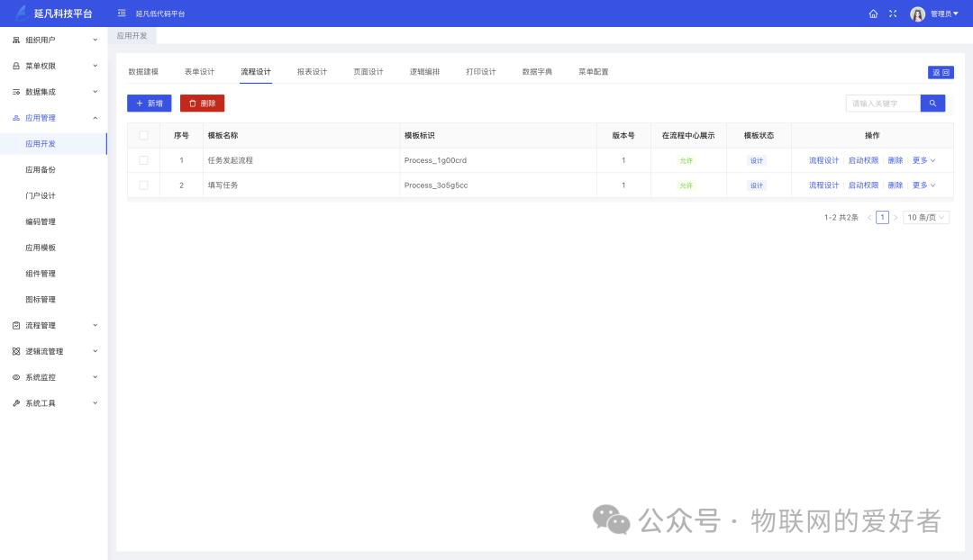Switch to the 打印设计 tab
973x560 pixels.
[481, 72]
